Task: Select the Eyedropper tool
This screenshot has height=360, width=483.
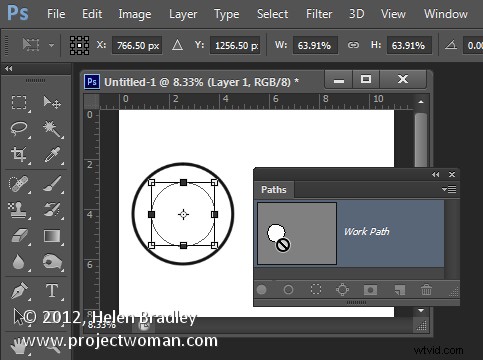Action: 52,155
